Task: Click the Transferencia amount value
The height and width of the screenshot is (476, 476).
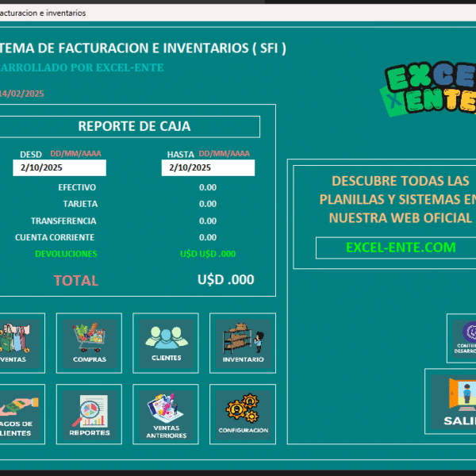Action: click(208, 221)
